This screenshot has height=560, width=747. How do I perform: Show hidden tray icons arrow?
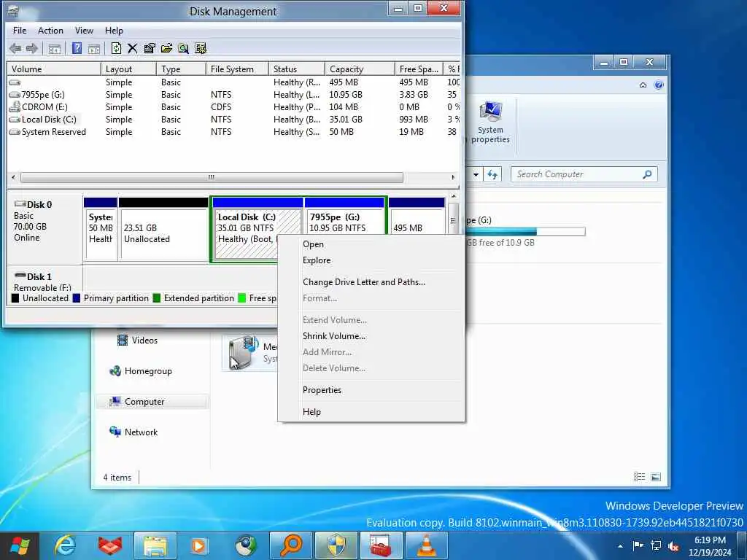(x=620, y=546)
